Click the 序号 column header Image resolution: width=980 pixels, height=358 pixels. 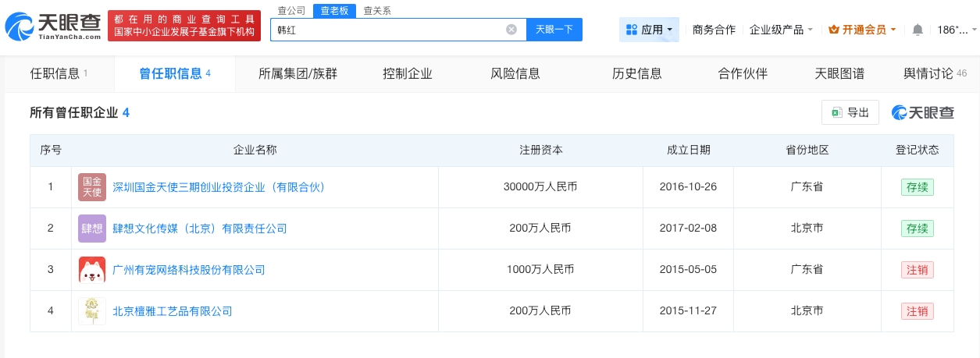point(51,150)
